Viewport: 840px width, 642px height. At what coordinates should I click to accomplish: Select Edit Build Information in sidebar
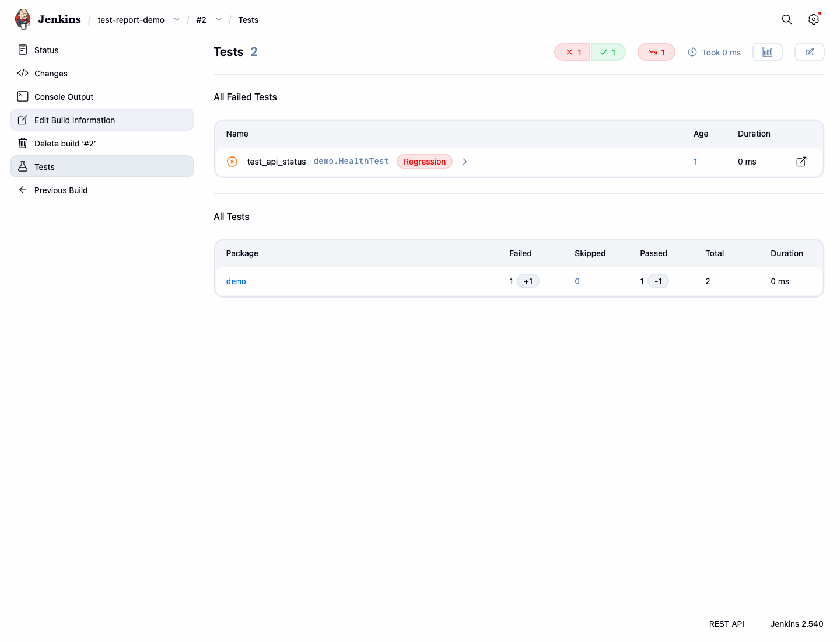(x=102, y=120)
